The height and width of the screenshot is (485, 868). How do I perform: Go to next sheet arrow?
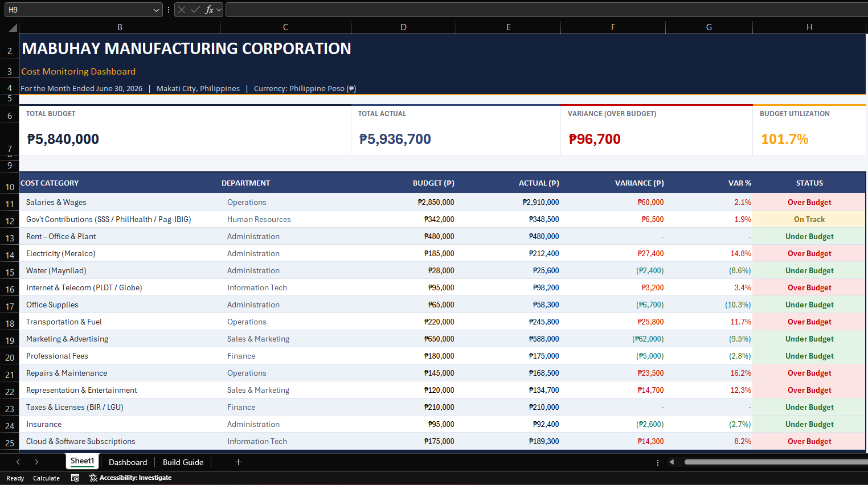(36, 462)
